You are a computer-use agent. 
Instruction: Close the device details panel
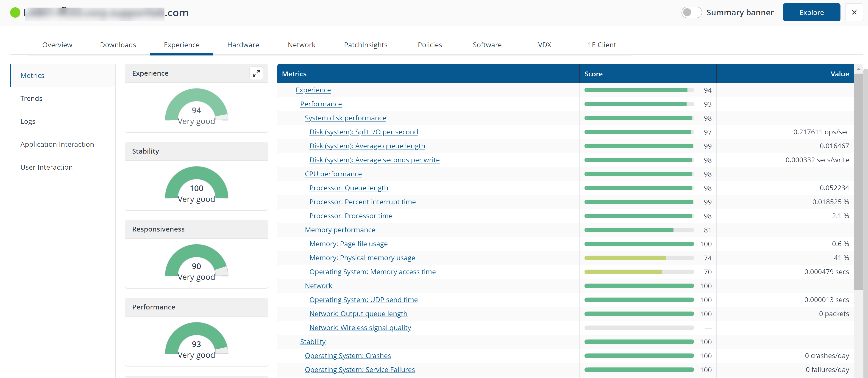[854, 12]
